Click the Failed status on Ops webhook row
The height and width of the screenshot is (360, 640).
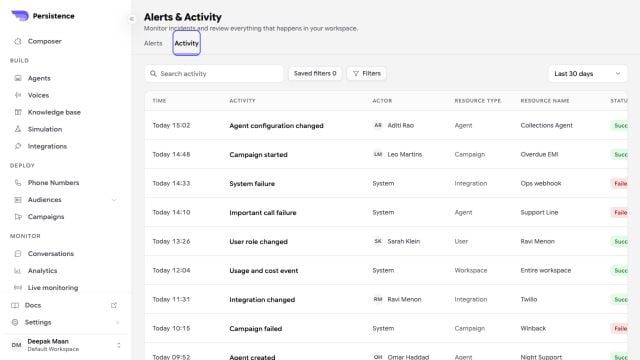click(x=620, y=183)
